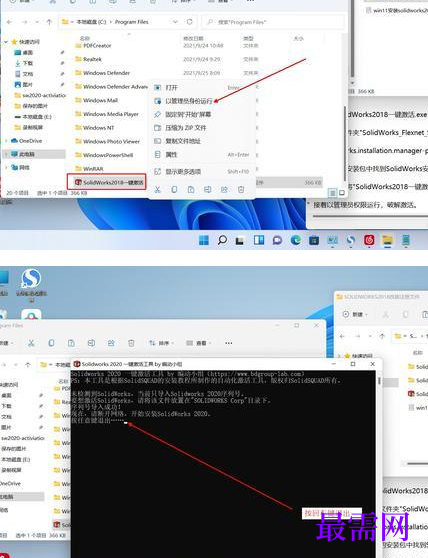This screenshot has height=558, width=428.
Task: Select the Windows Mail folder
Action: pos(100,101)
